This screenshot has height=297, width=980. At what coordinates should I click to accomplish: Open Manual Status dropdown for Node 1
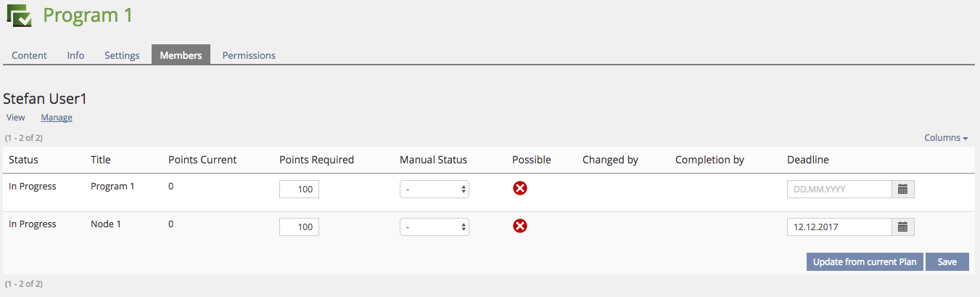pos(434,227)
